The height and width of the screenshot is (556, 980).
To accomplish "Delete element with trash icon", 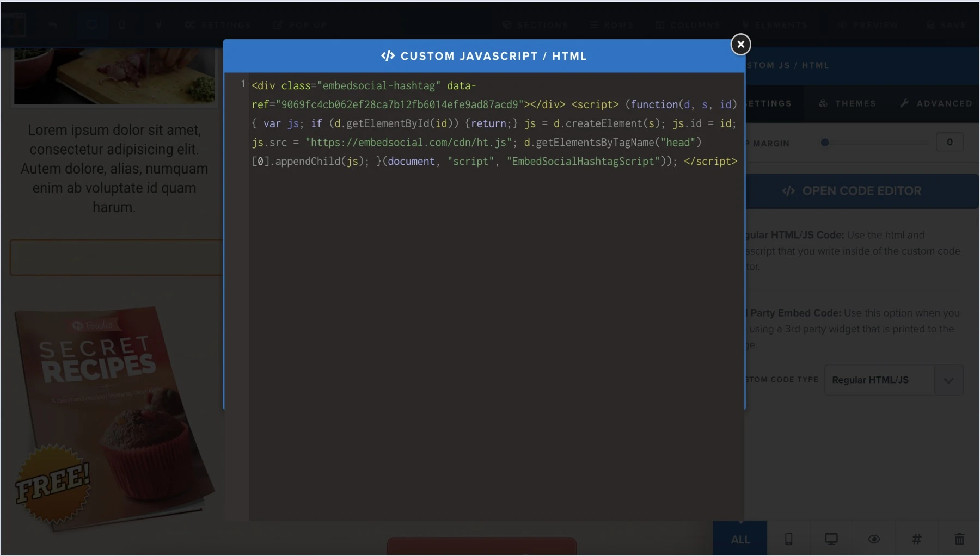I will click(x=959, y=539).
